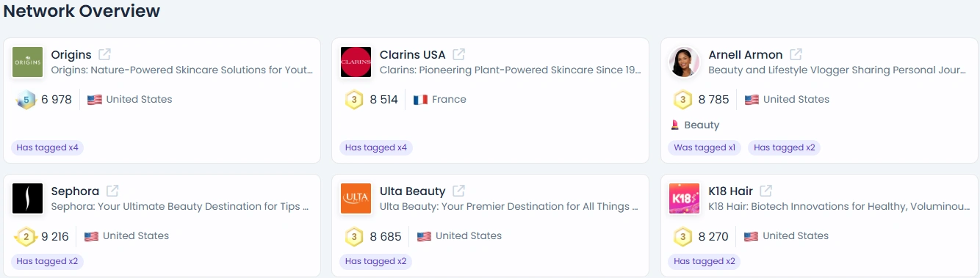Open external link icon beside Arnell Armon

point(796,54)
